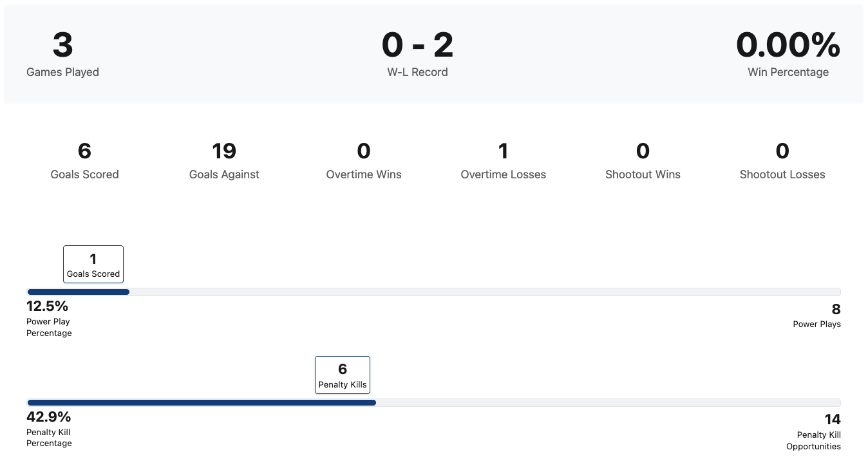The width and height of the screenshot is (868, 459).
Task: Click the total Goals Scored value of 6
Action: pos(84,151)
